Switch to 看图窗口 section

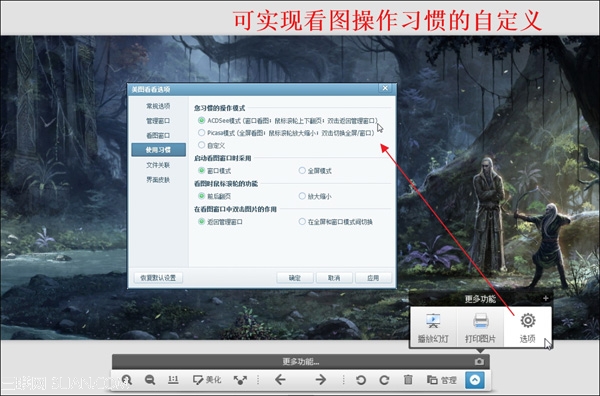pyautogui.click(x=158, y=135)
